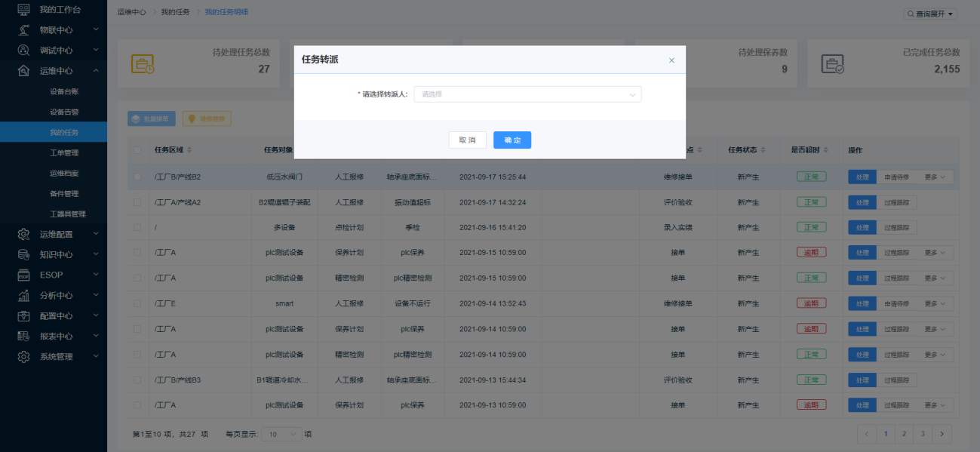The height and width of the screenshot is (452, 980).
Task: Close the 任务转派 dialog with X
Action: click(x=671, y=60)
